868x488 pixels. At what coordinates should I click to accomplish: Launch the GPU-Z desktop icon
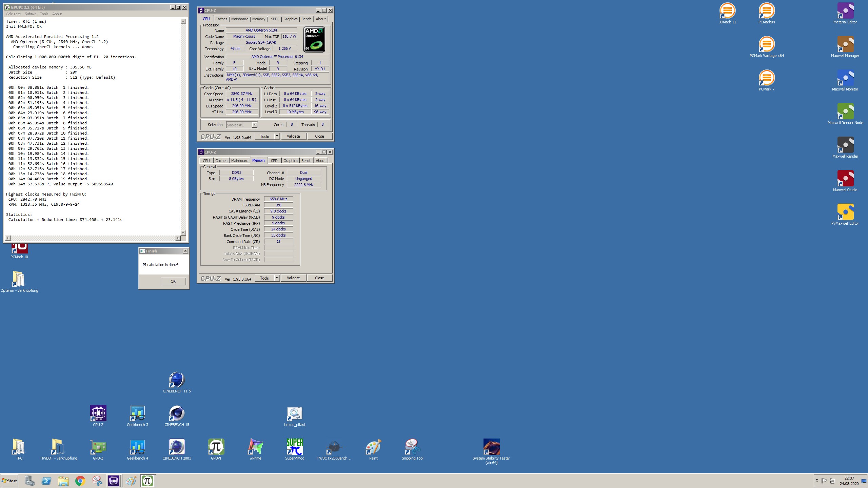98,449
